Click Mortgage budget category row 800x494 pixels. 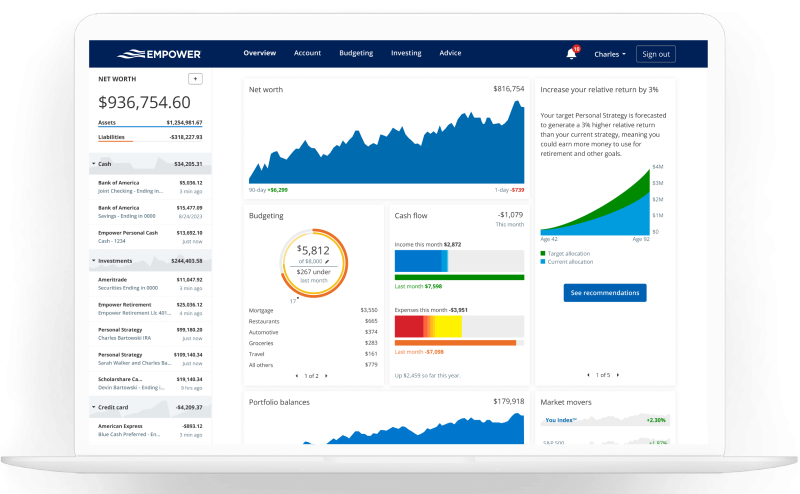tap(313, 310)
